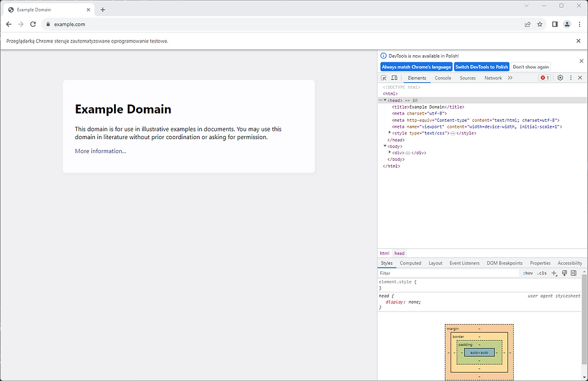Select the meta viewport line

pyautogui.click(x=477, y=127)
